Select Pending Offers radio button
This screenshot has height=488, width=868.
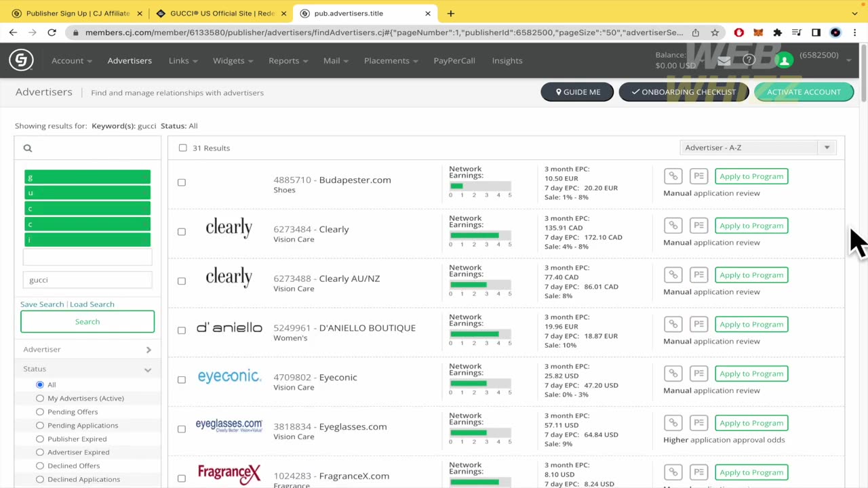pyautogui.click(x=40, y=411)
